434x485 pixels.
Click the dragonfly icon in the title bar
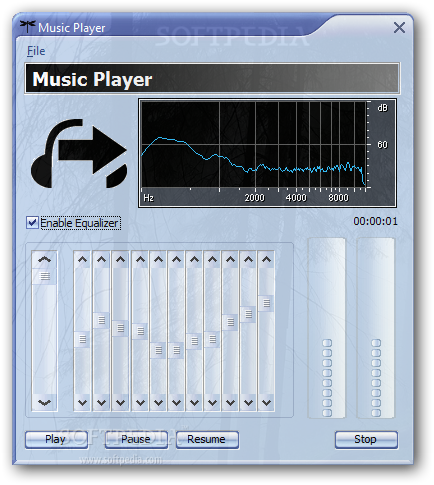point(27,27)
